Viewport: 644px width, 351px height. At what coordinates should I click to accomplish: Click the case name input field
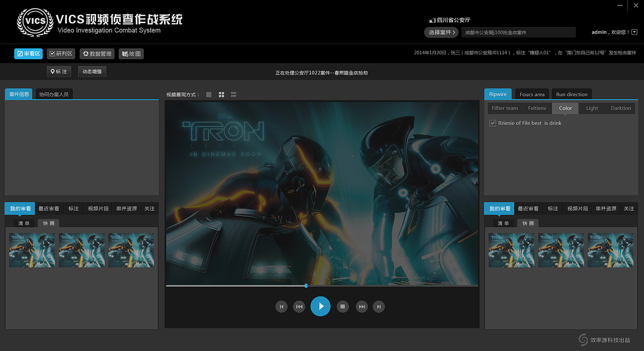(x=518, y=32)
